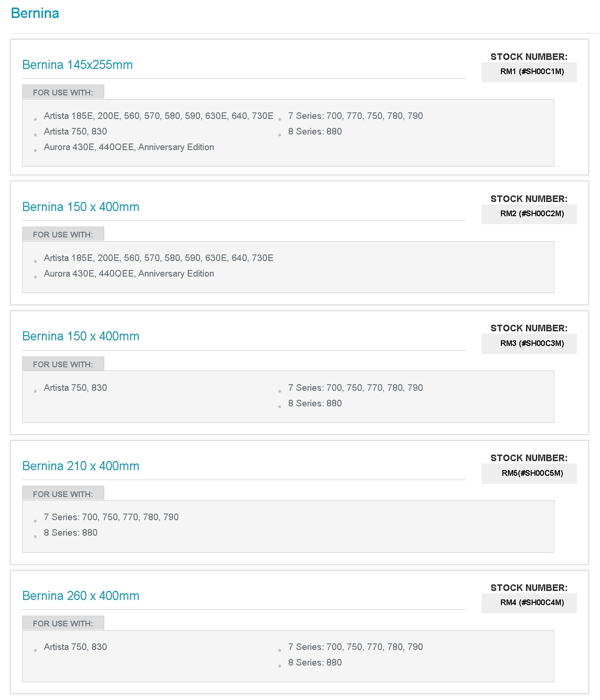The width and height of the screenshot is (600, 700).
Task: Open the Bernina 210 x 400mm product title
Action: (x=81, y=466)
